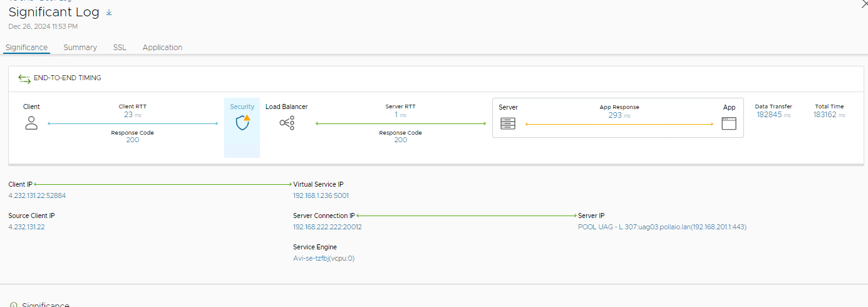Click Server Connection IP 192.168.222.222:20012
Screen dimensions: 868x307
pos(328,227)
